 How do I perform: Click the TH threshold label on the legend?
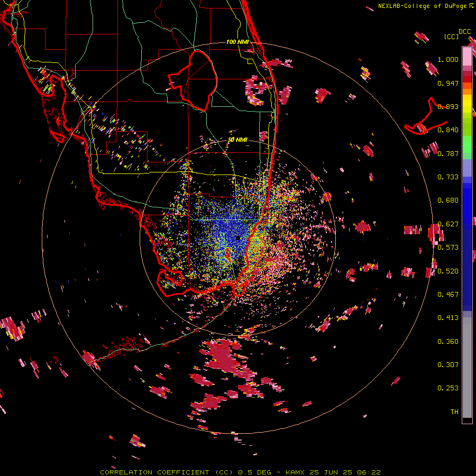454,412
